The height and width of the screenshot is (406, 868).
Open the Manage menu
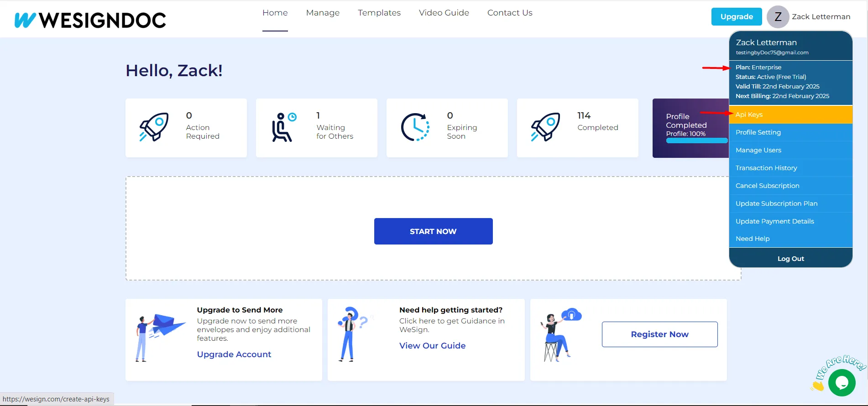[323, 13]
